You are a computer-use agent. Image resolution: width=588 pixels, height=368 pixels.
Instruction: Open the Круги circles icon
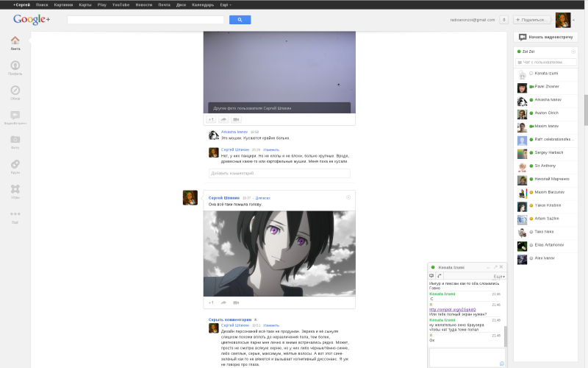[15, 164]
